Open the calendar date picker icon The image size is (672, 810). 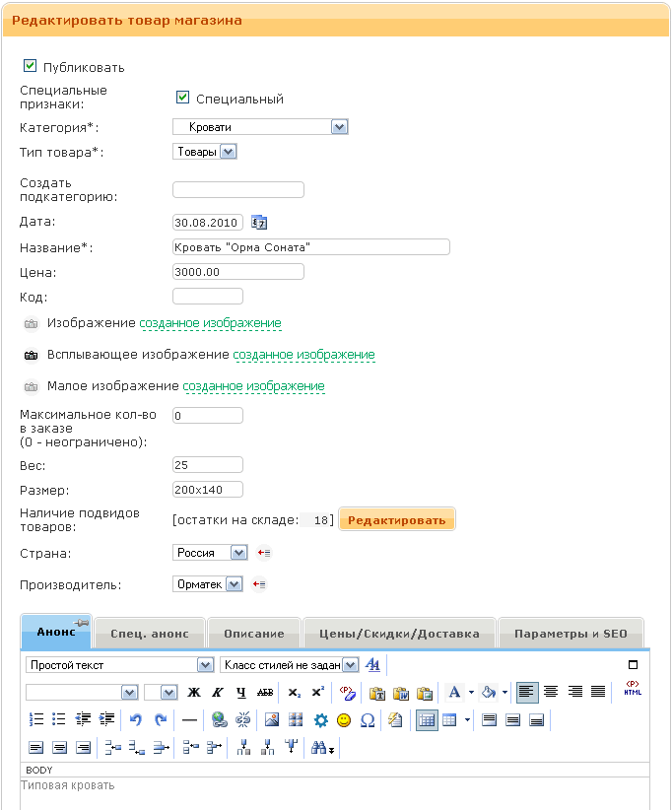(259, 222)
